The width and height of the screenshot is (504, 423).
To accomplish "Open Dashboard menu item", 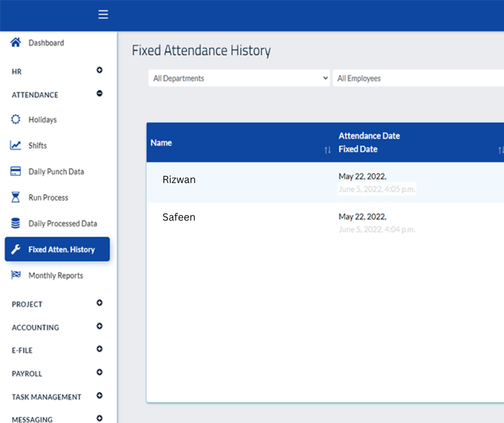I will [x=46, y=43].
